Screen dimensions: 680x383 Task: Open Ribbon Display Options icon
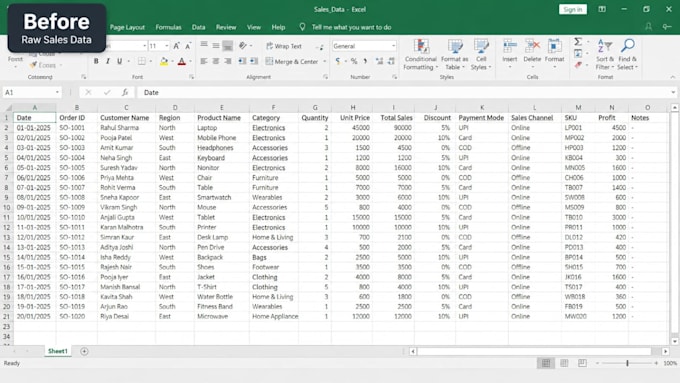(x=602, y=9)
